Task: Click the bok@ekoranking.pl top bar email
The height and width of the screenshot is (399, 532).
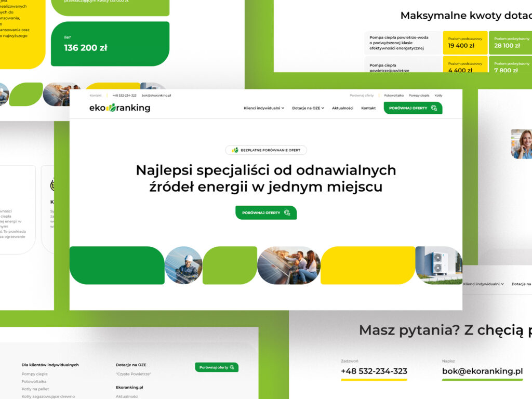Action: pos(156,96)
